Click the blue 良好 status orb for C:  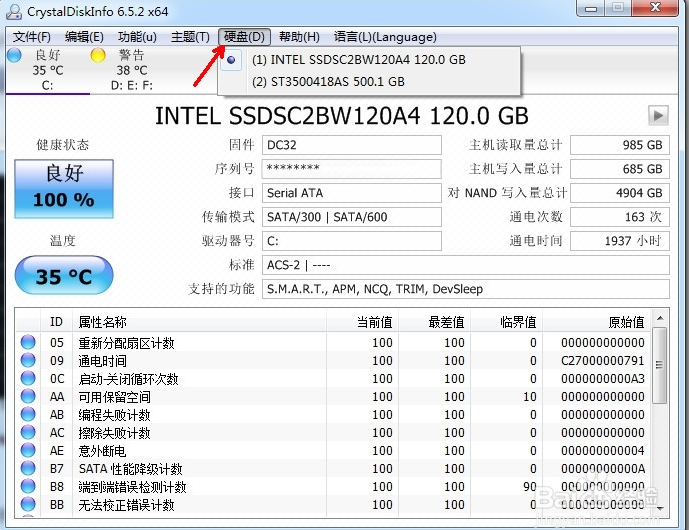pyautogui.click(x=14, y=55)
